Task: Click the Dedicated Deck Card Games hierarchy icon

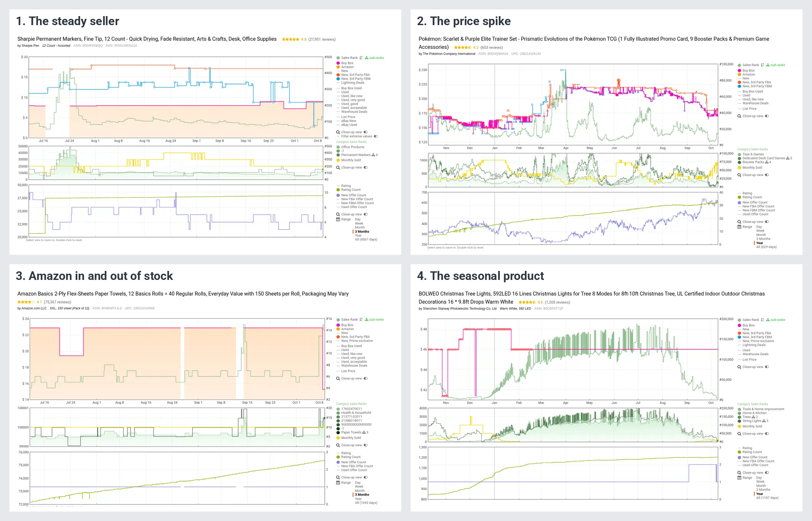Action: click(788, 158)
